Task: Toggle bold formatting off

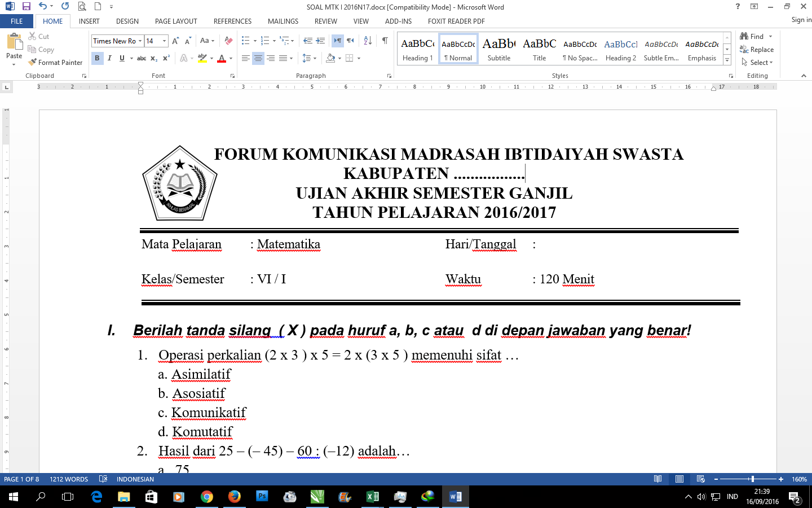Action: [97, 58]
